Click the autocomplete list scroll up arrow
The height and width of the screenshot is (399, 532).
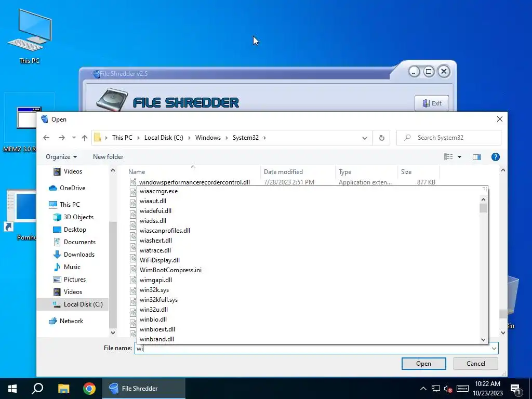click(x=484, y=199)
